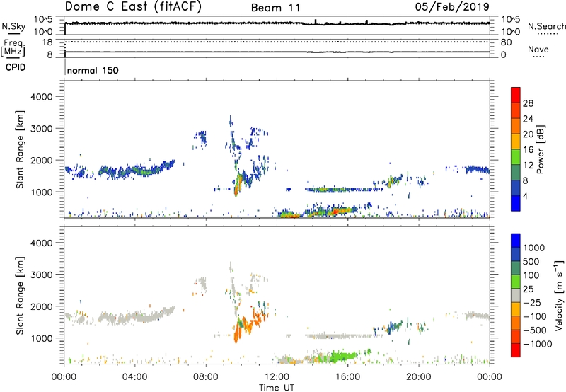Viewport: 566px width, 392px height.
Task: Click the '16' power colorbar value
Action: pyautogui.click(x=528, y=150)
